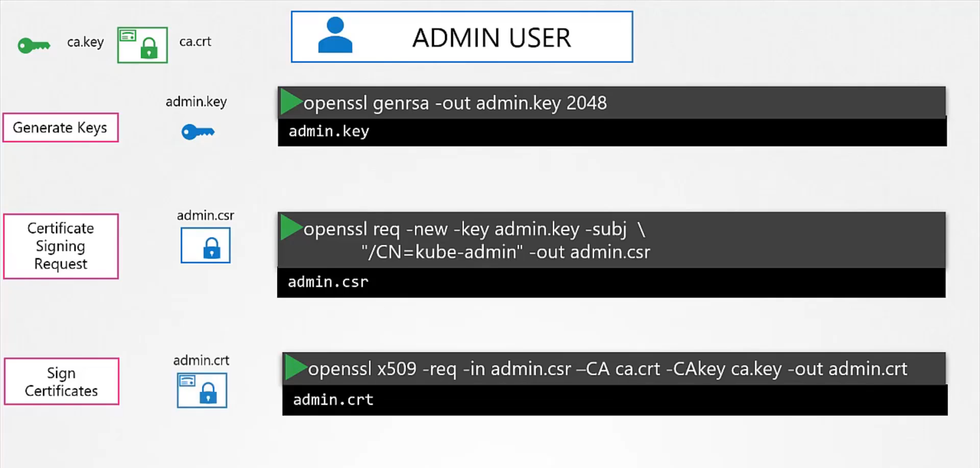
Task: Click admin.csr output in second terminal
Action: 328,282
